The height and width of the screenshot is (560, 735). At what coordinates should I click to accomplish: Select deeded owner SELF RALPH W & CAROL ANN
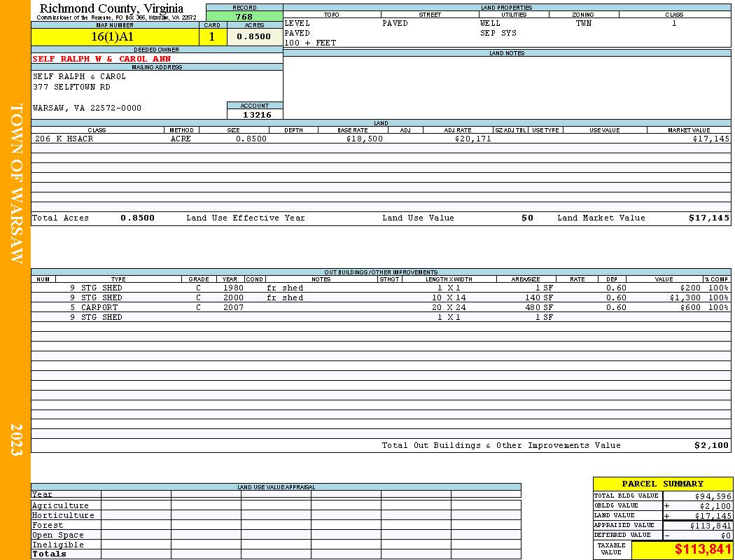pos(101,59)
